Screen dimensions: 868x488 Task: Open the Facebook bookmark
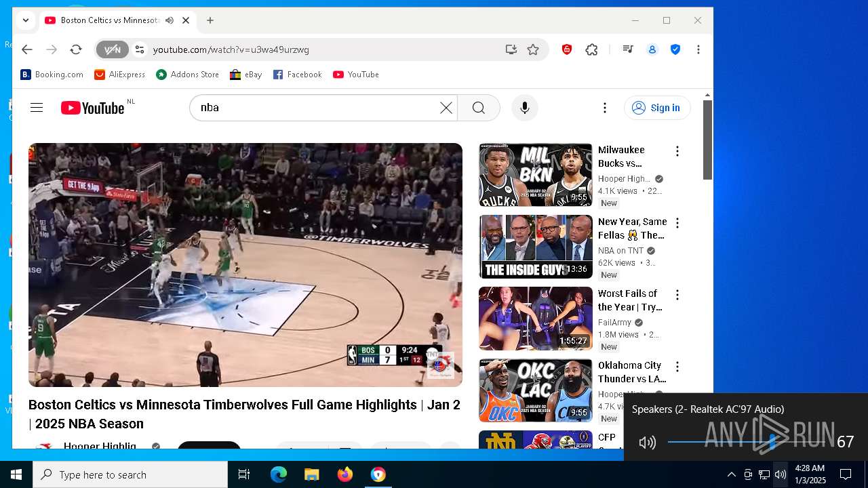pyautogui.click(x=297, y=75)
